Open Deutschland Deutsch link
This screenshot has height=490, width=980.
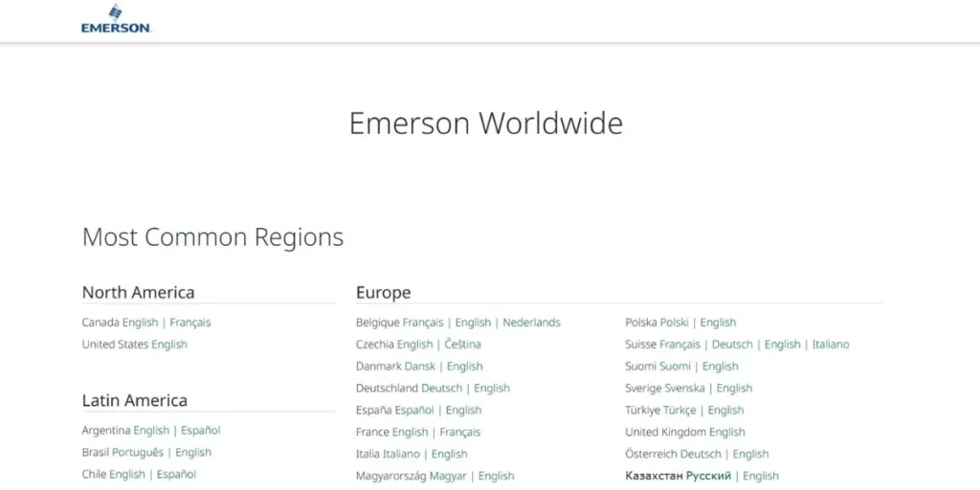[442, 389]
